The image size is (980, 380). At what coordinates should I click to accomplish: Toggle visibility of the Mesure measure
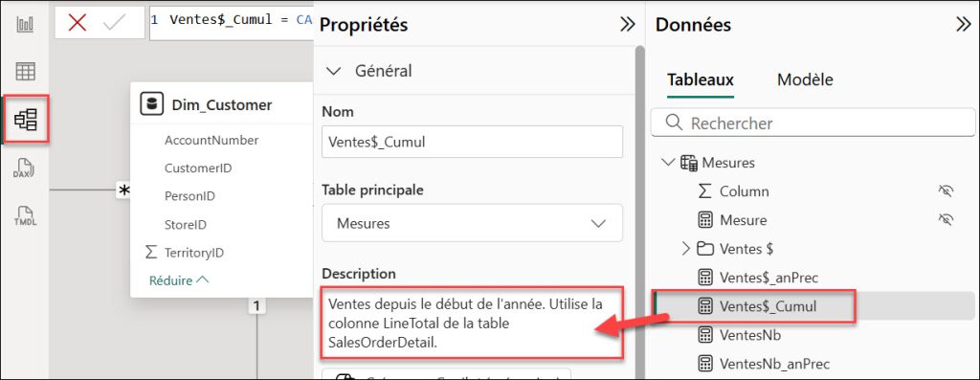pyautogui.click(x=946, y=219)
